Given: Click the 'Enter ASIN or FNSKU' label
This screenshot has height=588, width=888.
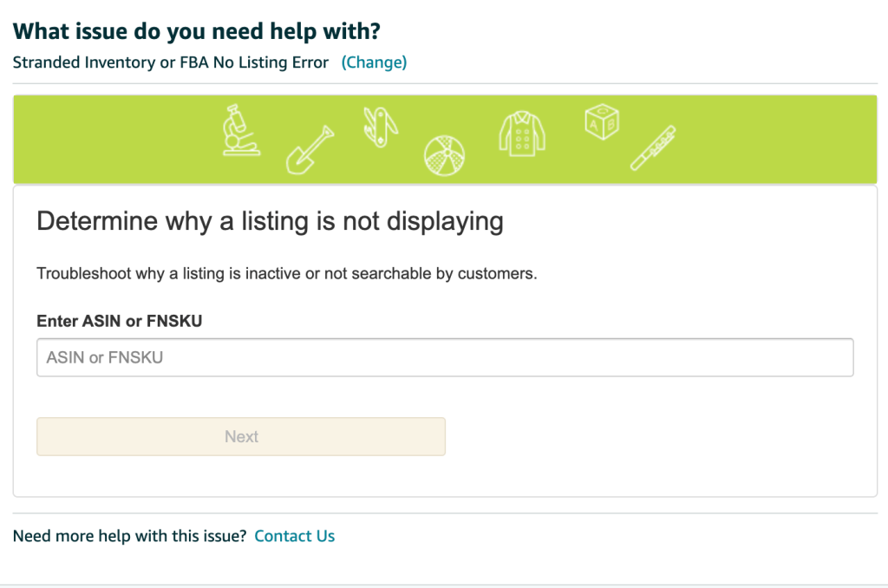Looking at the screenshot, I should pyautogui.click(x=119, y=321).
